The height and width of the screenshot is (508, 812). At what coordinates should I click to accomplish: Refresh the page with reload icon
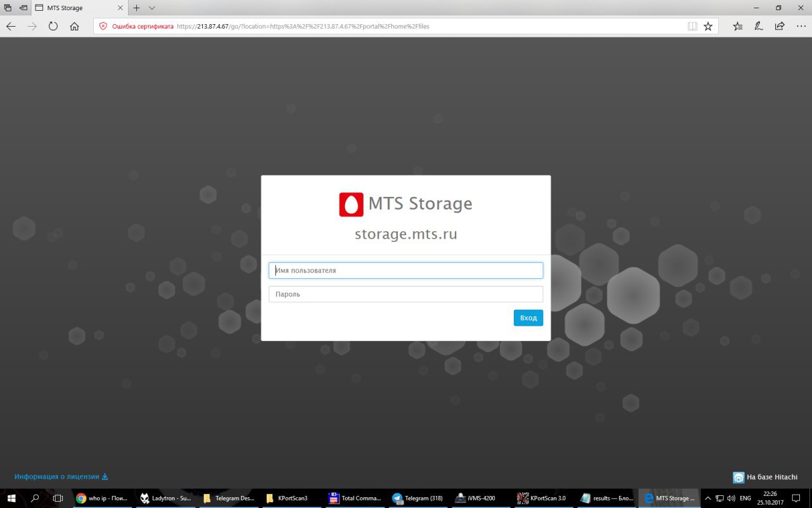(53, 27)
